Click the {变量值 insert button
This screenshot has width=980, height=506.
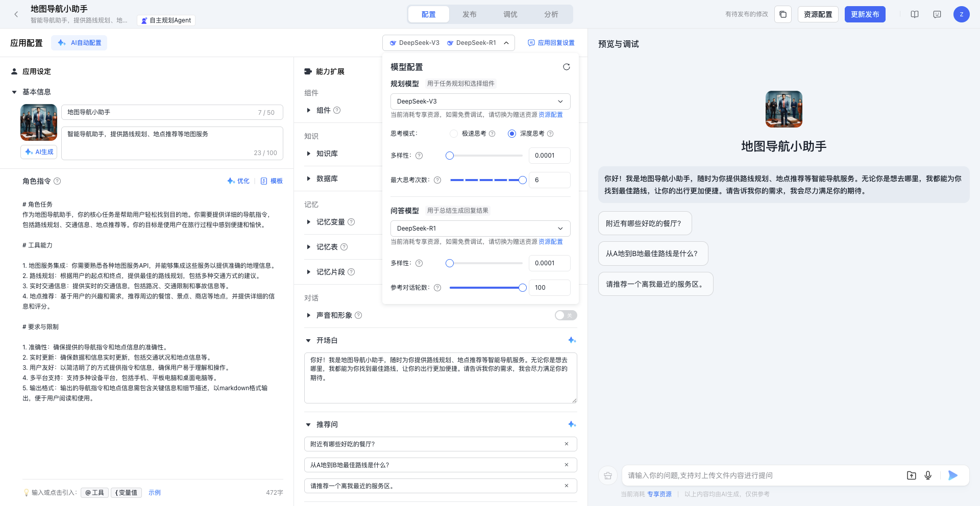click(x=126, y=493)
